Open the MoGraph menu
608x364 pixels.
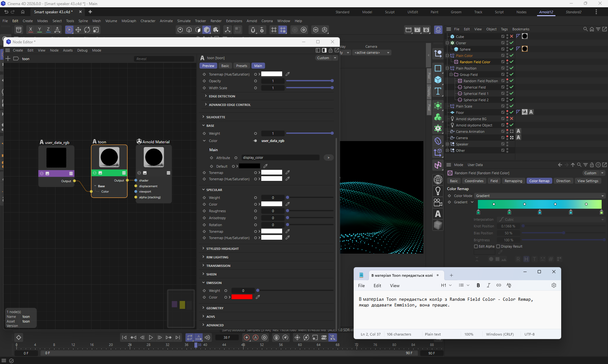click(129, 21)
